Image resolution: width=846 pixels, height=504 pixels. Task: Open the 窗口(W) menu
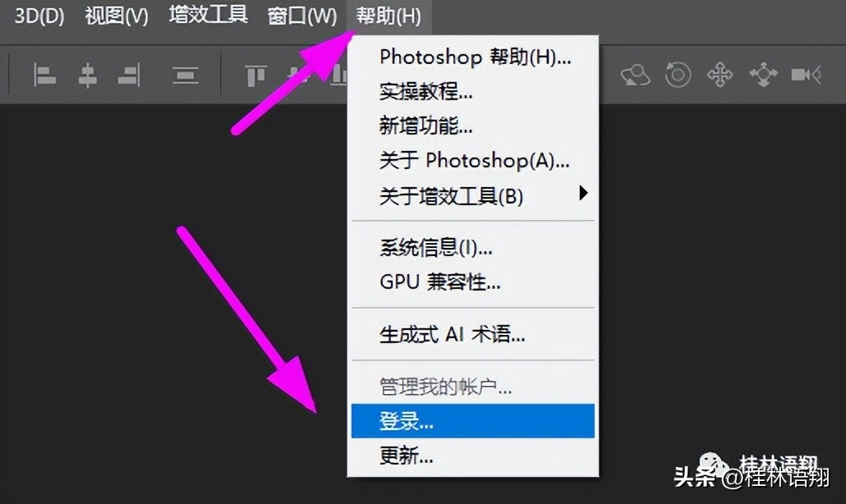pos(302,16)
